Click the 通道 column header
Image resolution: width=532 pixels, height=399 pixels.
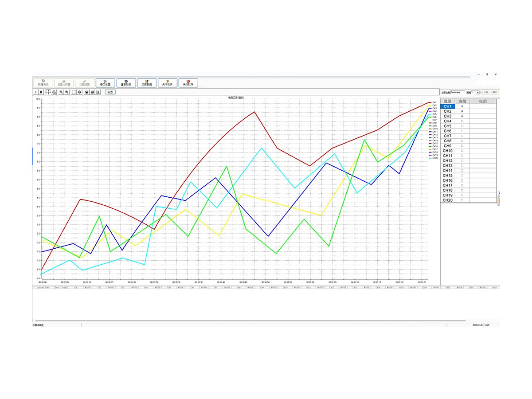(x=448, y=102)
